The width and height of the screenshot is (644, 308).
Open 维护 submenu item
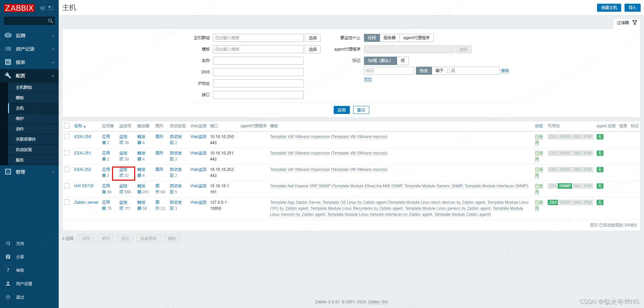click(33, 119)
